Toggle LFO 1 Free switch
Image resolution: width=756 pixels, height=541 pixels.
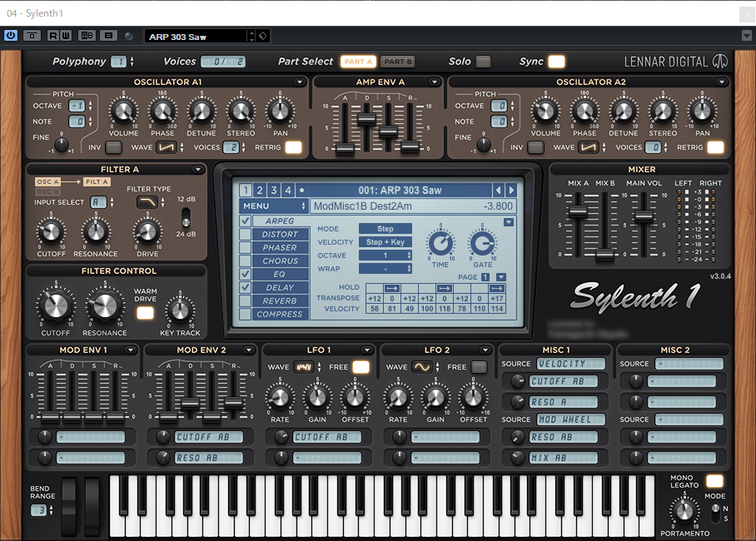[361, 367]
